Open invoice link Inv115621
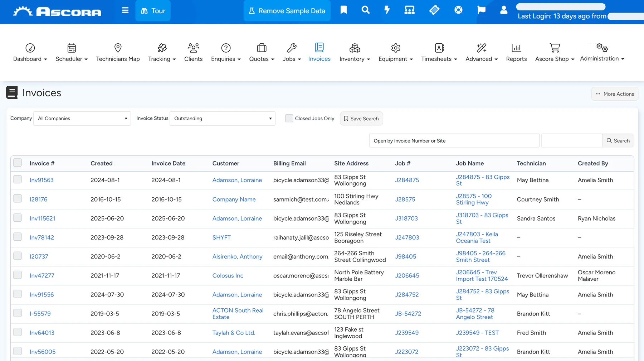Screen dimensions: 644x361 pyautogui.click(x=42, y=218)
